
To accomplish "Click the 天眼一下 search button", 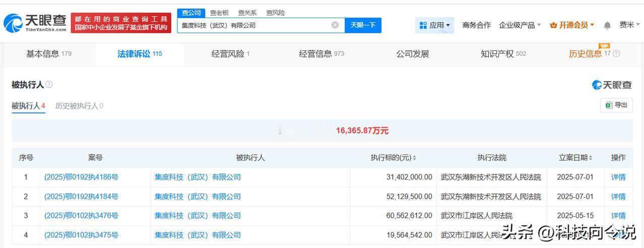I will point(363,25).
